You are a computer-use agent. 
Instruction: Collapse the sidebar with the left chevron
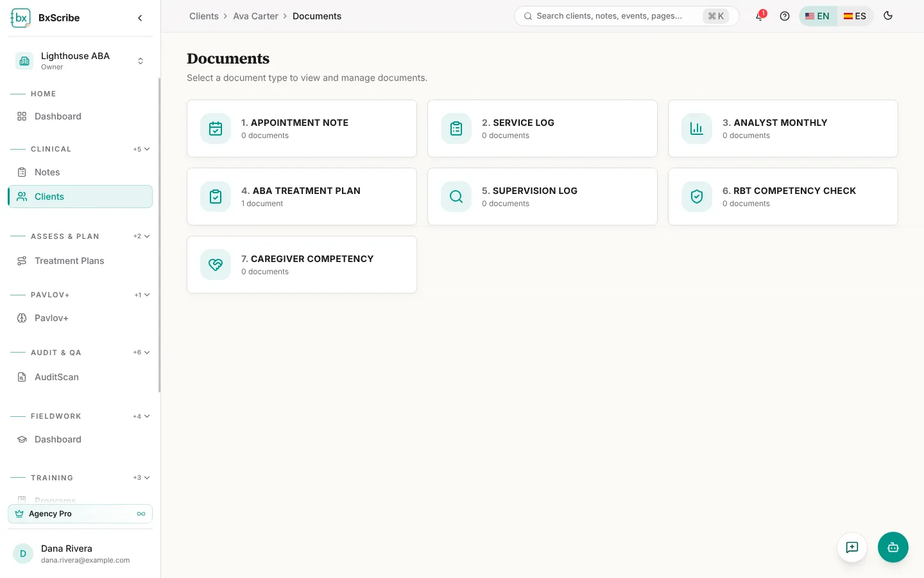(x=140, y=18)
